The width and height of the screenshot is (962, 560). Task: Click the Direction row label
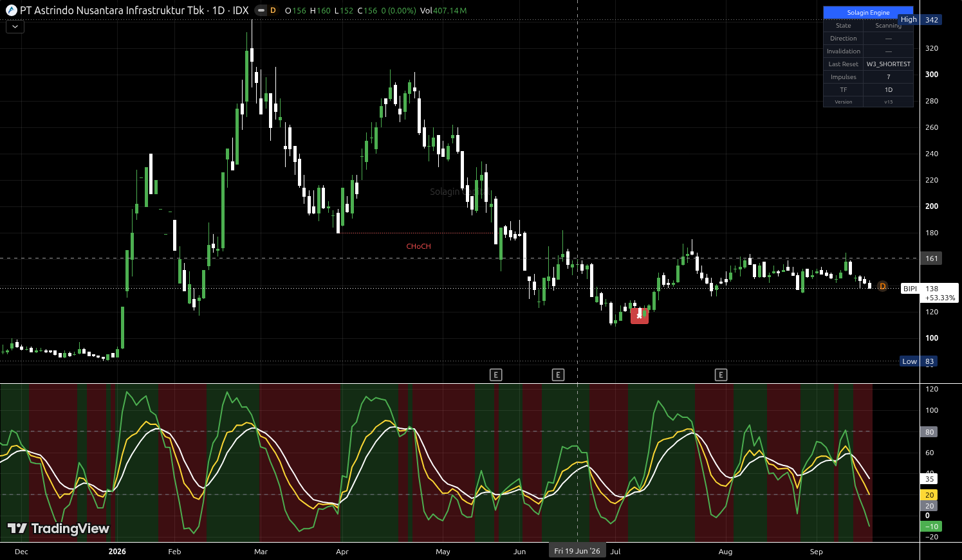coord(844,39)
